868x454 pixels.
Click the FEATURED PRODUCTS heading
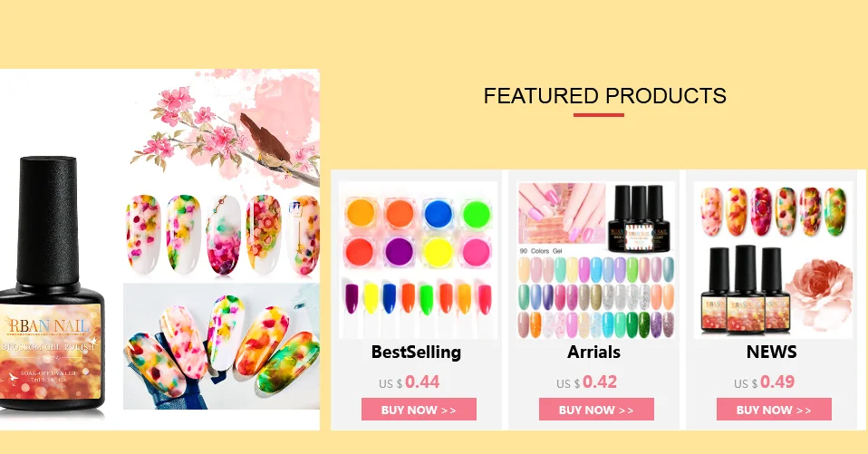[x=604, y=96]
